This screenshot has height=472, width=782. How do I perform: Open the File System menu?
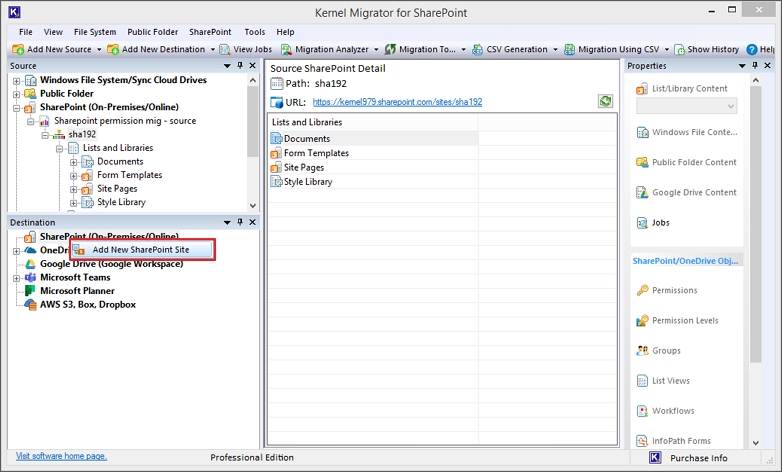tap(95, 32)
